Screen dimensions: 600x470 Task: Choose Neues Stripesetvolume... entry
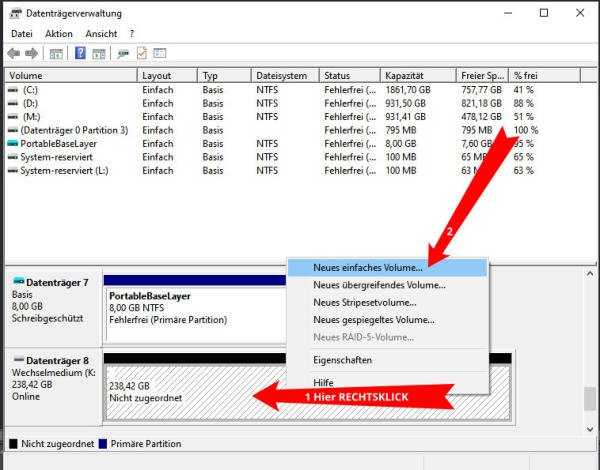387,302
